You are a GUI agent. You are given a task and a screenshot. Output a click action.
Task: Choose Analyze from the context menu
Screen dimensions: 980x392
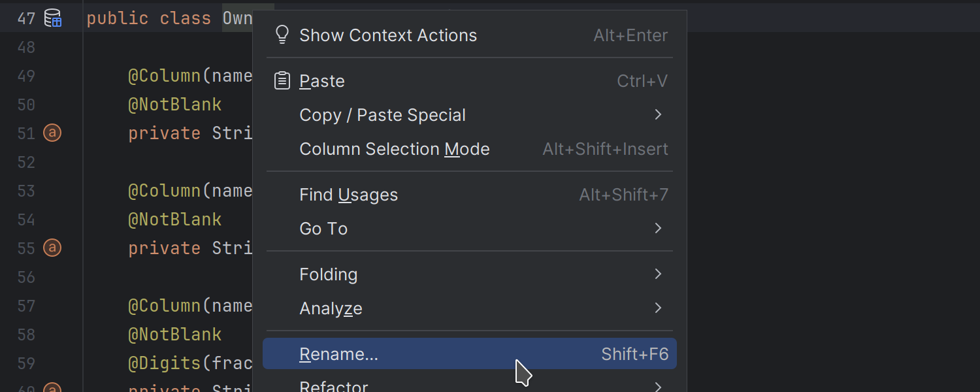(331, 308)
